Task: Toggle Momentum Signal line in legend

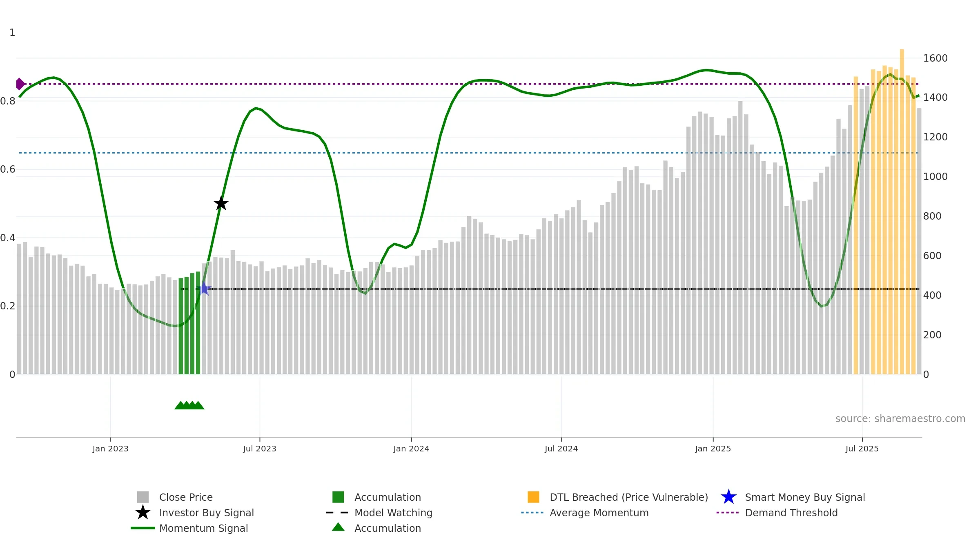Action: 203,528
